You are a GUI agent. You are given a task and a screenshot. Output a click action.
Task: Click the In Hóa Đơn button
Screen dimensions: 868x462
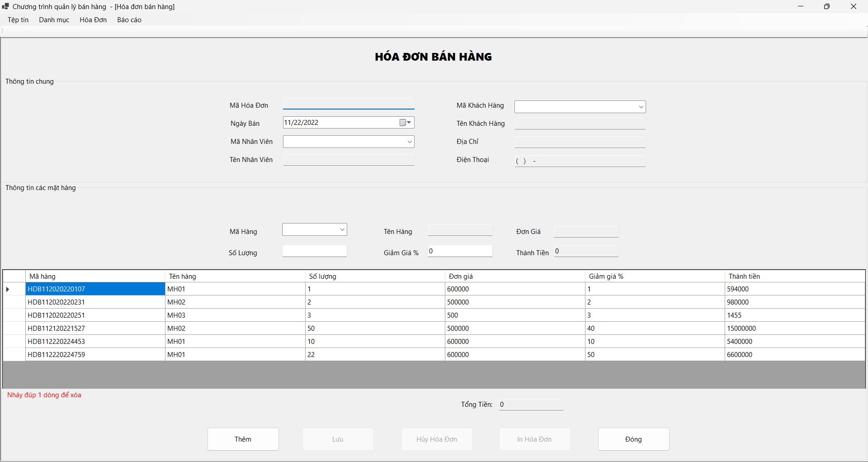click(x=534, y=439)
